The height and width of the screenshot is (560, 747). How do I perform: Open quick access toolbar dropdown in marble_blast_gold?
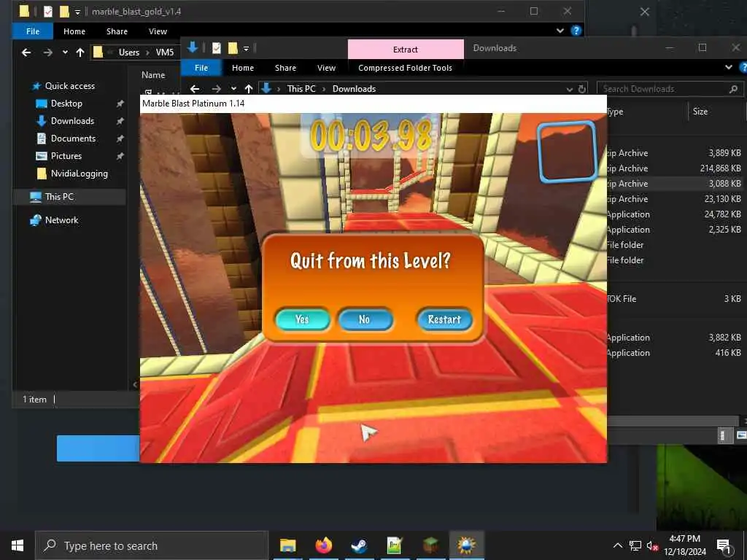(77, 12)
